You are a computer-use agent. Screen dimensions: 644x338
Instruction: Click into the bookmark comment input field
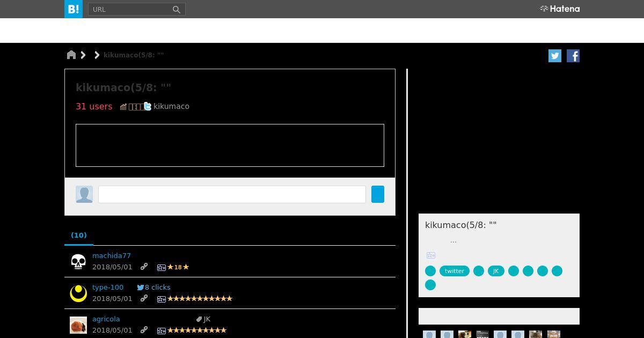click(232, 194)
